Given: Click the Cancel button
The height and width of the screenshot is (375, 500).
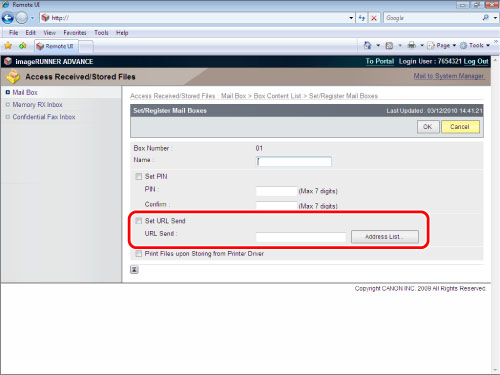Looking at the screenshot, I should pyautogui.click(x=460, y=127).
